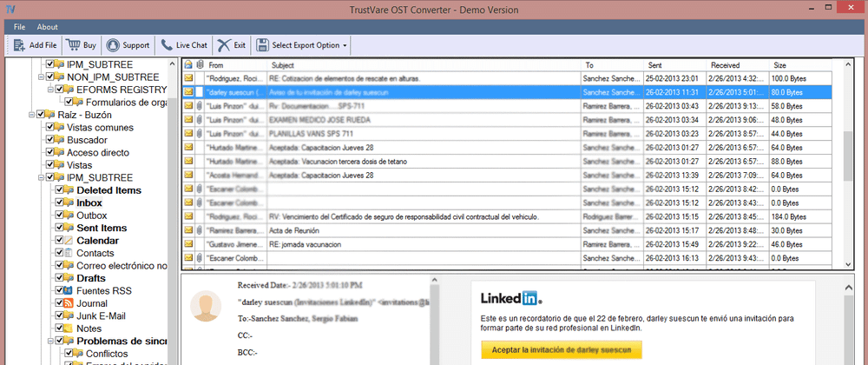The width and height of the screenshot is (868, 365).
Task: Open Support via its headset icon
Action: point(114,45)
